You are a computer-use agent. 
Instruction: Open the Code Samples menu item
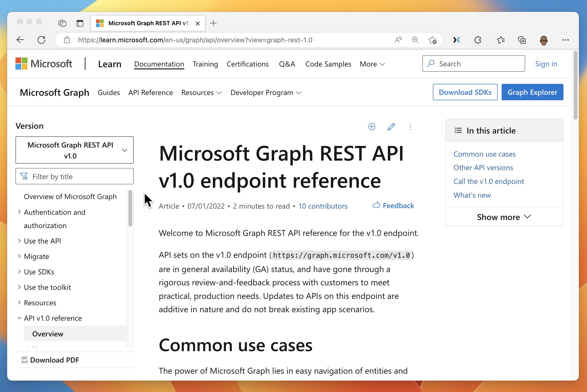[x=328, y=64]
